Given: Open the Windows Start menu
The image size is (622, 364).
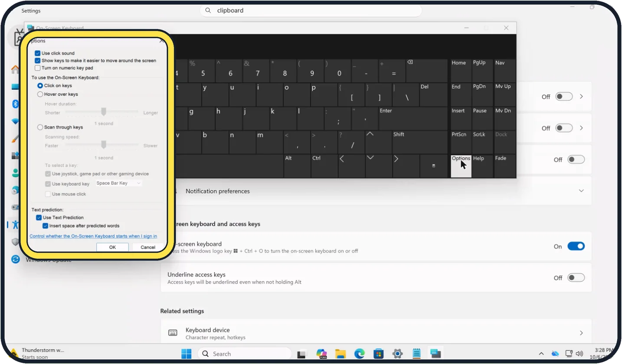Looking at the screenshot, I should tap(187, 354).
